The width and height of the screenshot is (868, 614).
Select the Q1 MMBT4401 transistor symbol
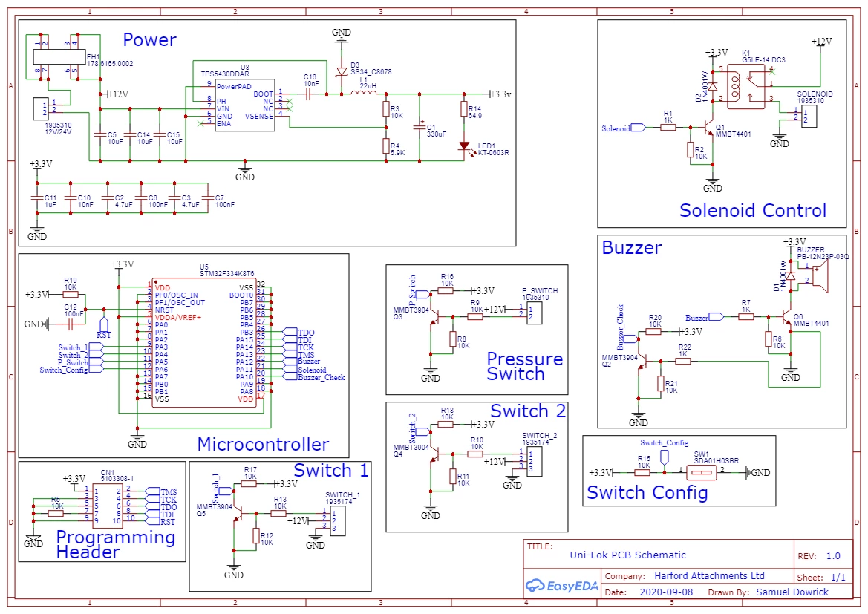tap(709, 128)
